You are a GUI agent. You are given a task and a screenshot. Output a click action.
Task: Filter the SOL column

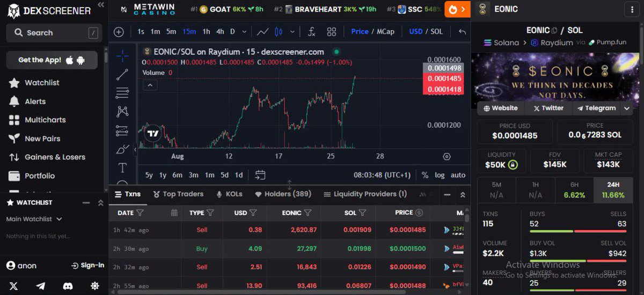point(362,213)
